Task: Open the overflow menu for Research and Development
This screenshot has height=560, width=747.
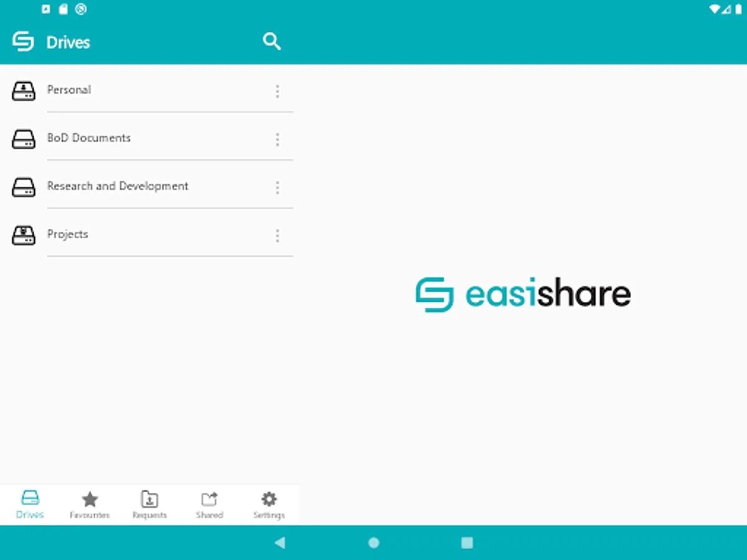Action: pyautogui.click(x=277, y=187)
